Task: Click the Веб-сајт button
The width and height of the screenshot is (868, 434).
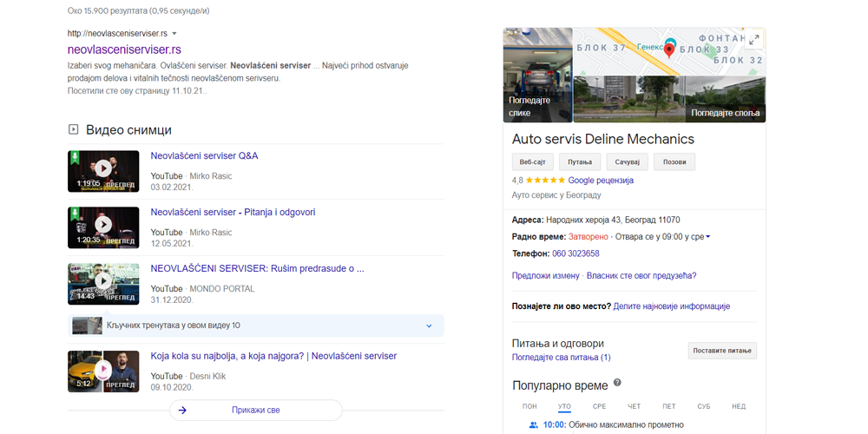Action: pyautogui.click(x=533, y=162)
